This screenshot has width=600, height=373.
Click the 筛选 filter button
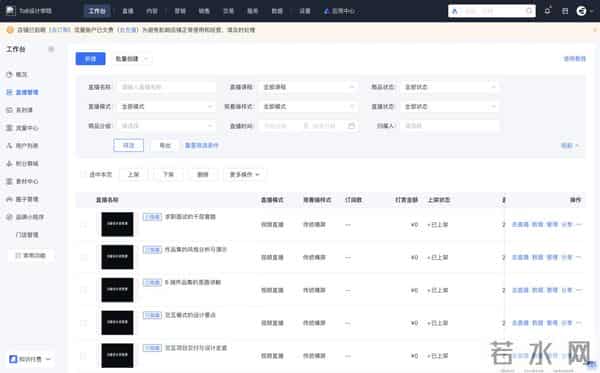(x=129, y=145)
